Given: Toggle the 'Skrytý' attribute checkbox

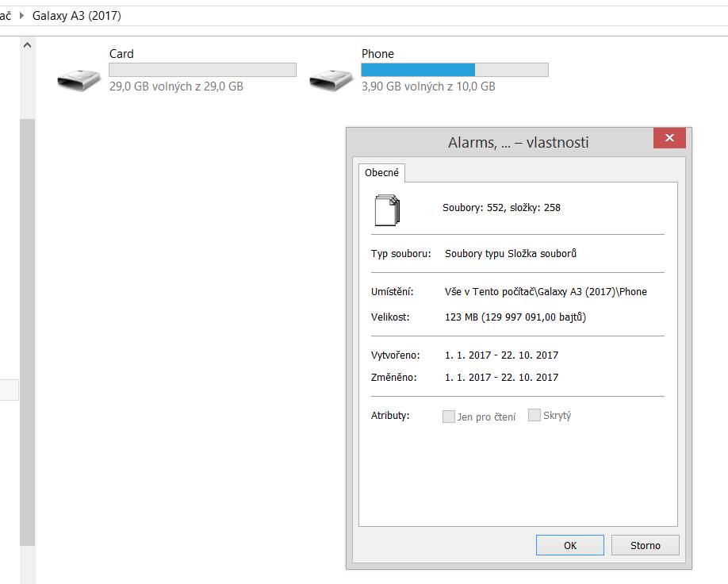Looking at the screenshot, I should tap(535, 415).
